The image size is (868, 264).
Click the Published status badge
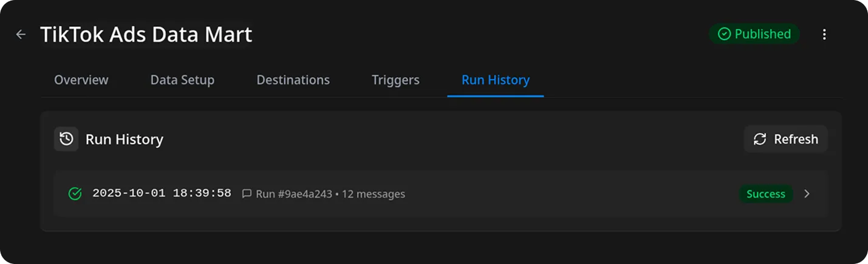(x=754, y=34)
